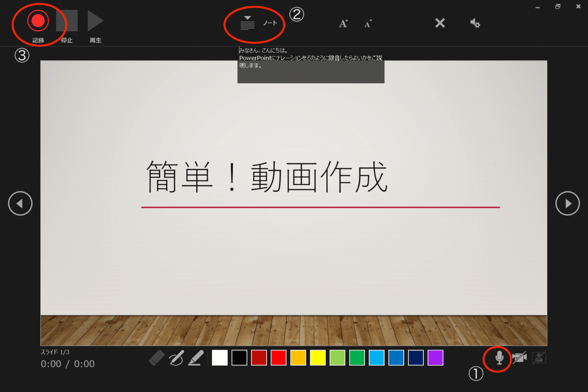Click the 停止 stop button
Screen dimensions: 588x392
67,21
